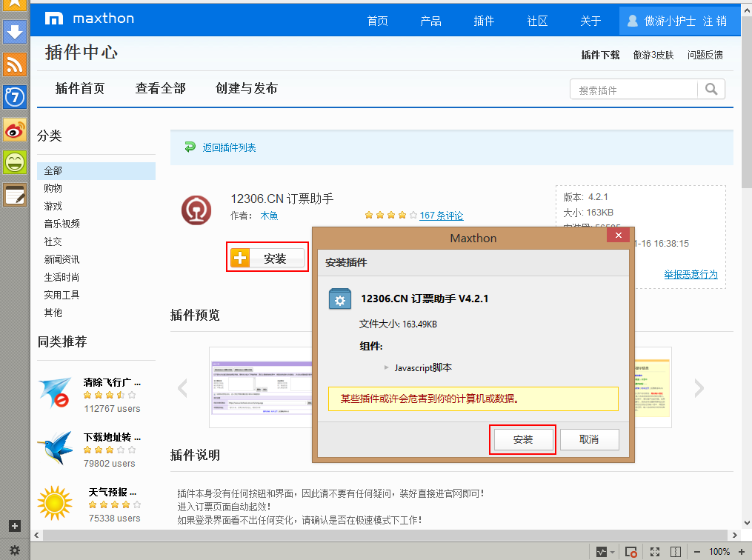Click the horizontal scrollbar track

click(x=385, y=535)
